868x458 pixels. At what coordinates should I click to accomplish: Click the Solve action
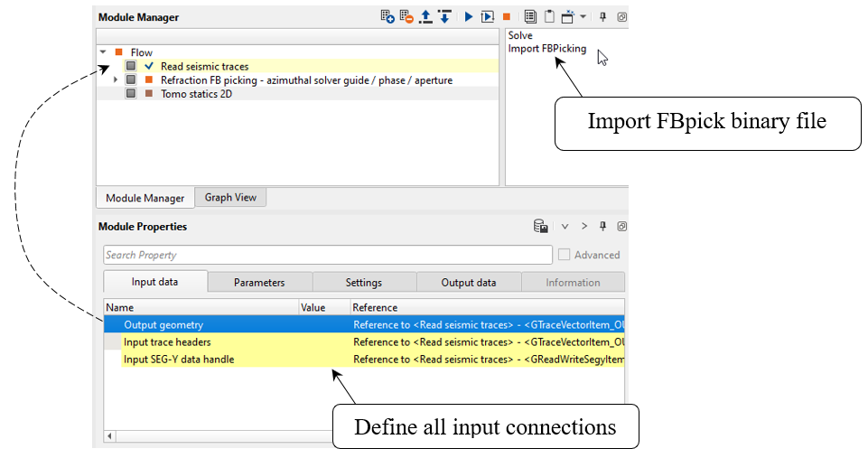click(x=520, y=35)
